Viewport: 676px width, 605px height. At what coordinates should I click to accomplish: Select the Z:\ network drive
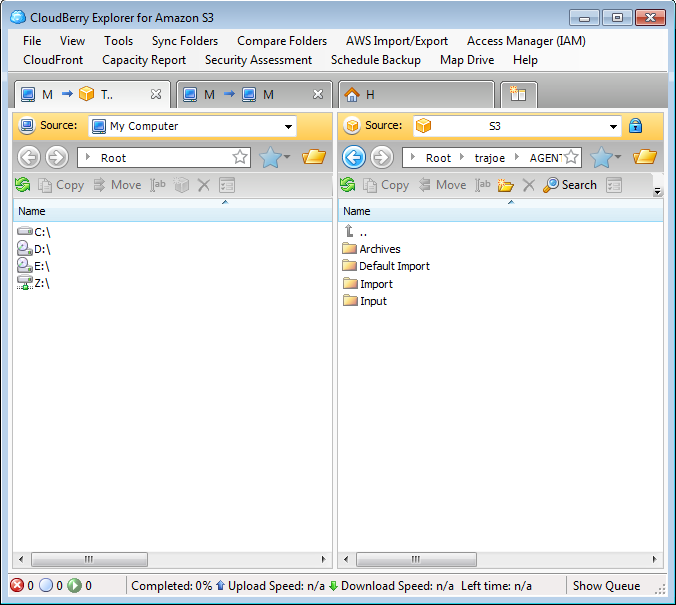34,283
